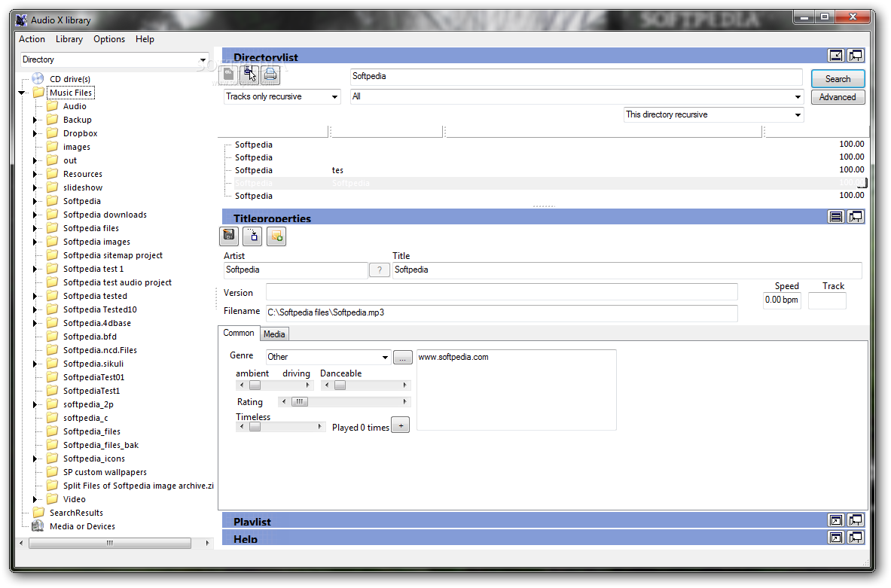The width and height of the screenshot is (891, 588).
Task: Click the Media or Devices icon
Action: (38, 526)
